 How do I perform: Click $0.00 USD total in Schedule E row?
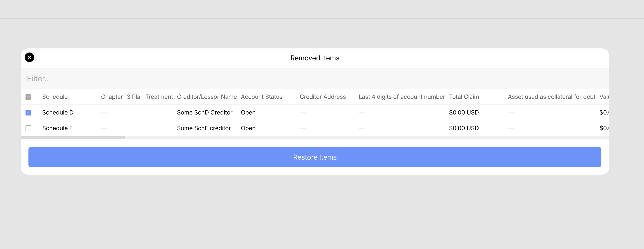click(464, 128)
